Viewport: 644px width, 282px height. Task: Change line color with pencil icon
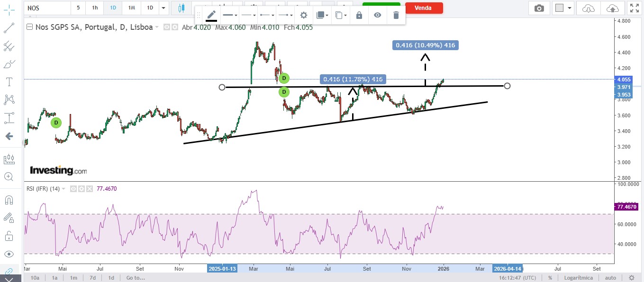point(211,16)
